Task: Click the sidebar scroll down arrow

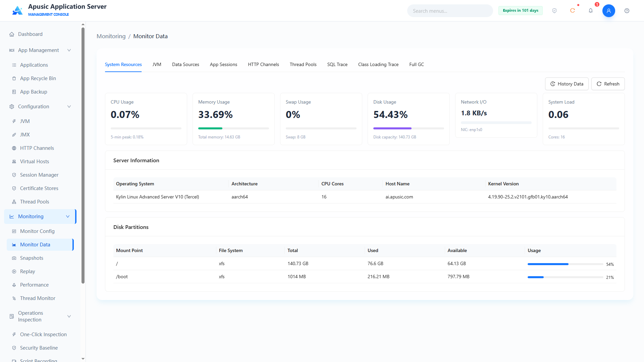Action: (83, 359)
